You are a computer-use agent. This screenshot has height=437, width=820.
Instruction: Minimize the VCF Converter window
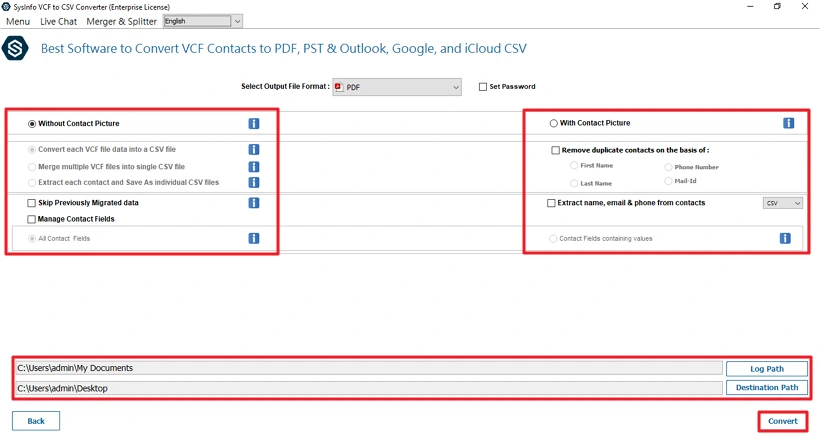pos(750,7)
